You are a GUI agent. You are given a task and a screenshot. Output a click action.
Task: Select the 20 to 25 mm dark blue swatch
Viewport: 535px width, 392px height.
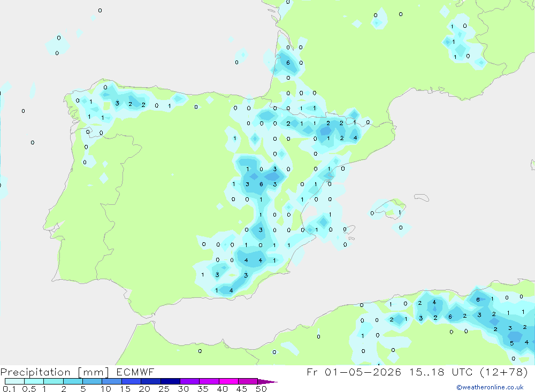click(x=151, y=381)
